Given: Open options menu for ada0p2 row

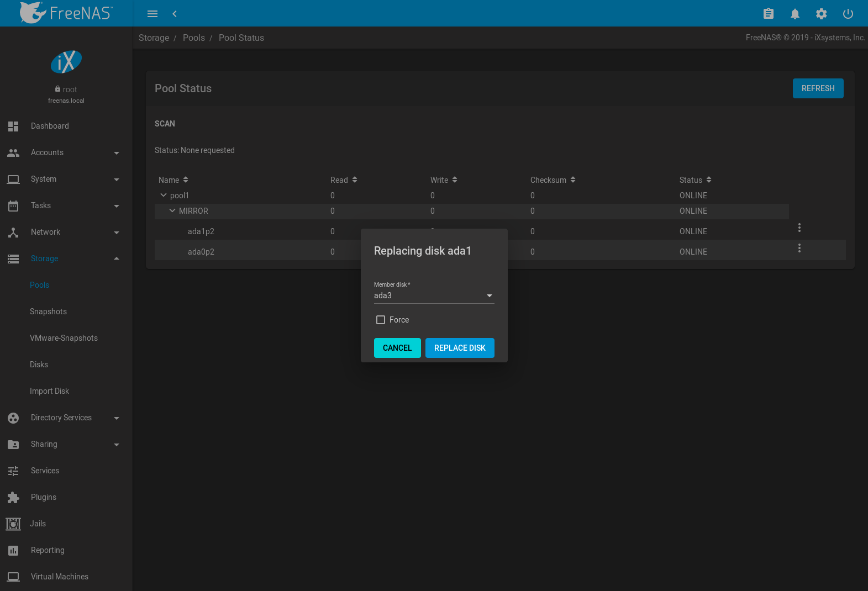Looking at the screenshot, I should (799, 248).
